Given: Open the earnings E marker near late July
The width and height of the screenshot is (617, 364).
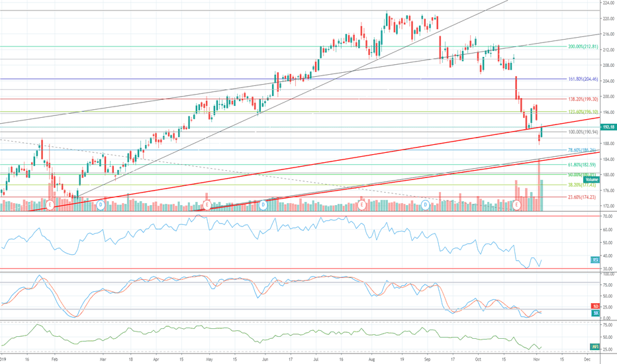Looking at the screenshot, I should [361, 205].
